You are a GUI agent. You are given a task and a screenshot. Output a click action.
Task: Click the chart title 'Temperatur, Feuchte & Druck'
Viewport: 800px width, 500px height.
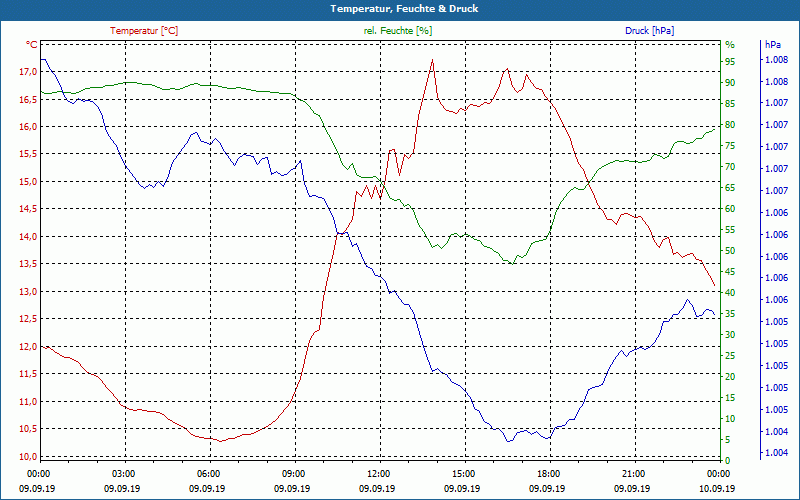404,9
